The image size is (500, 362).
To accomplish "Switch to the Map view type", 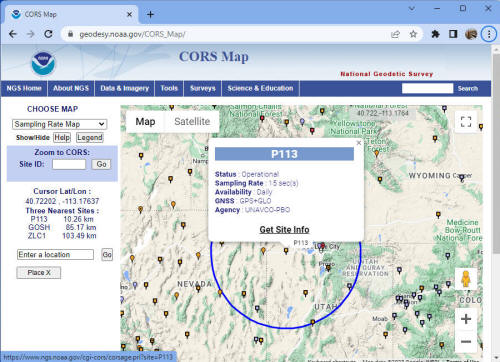I will pos(145,122).
